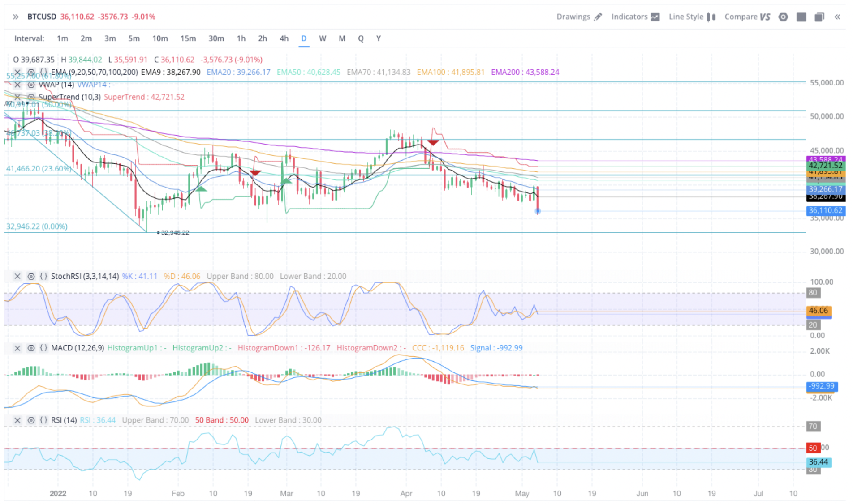This screenshot has height=504, width=853.
Task: Remove the StochRSI indicator panel
Action: [17, 276]
